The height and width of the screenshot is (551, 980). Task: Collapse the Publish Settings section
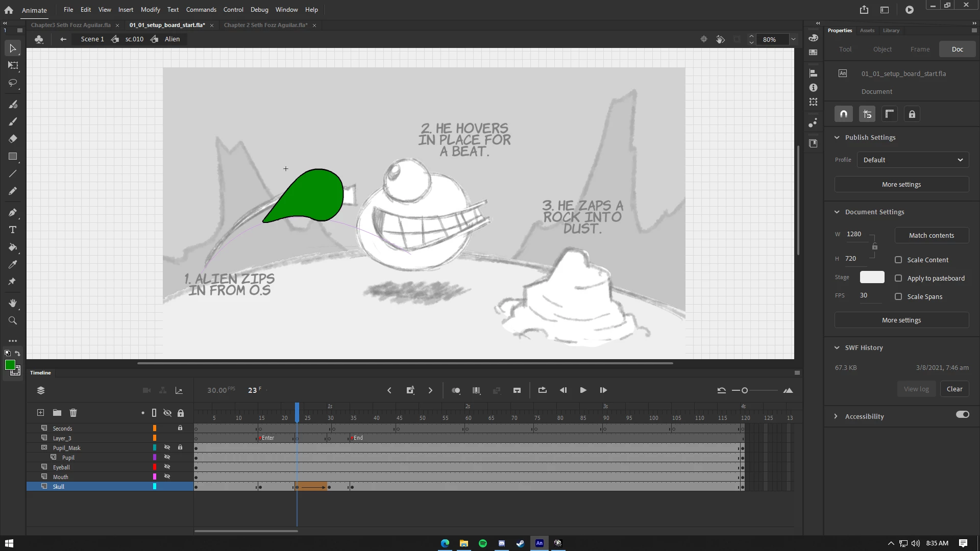(837, 138)
